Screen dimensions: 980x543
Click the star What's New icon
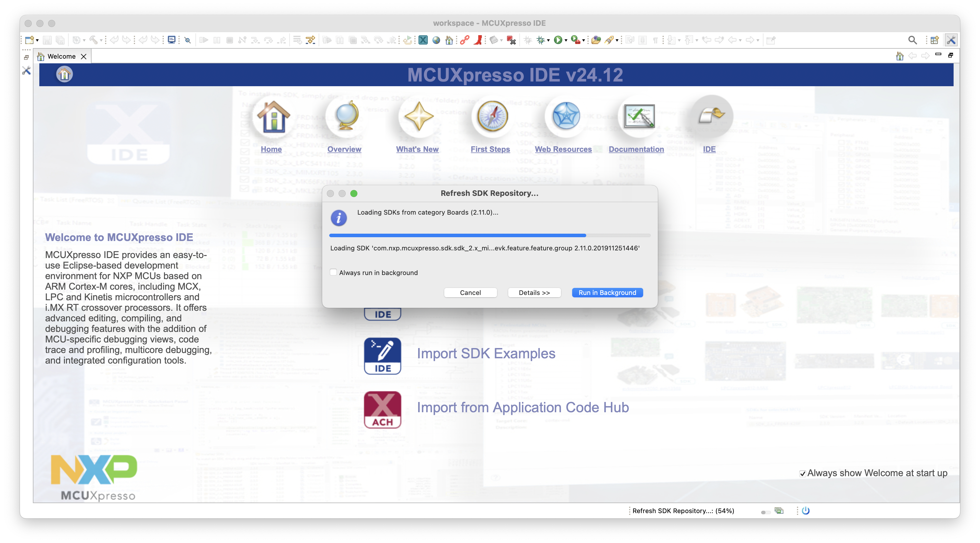tap(419, 116)
